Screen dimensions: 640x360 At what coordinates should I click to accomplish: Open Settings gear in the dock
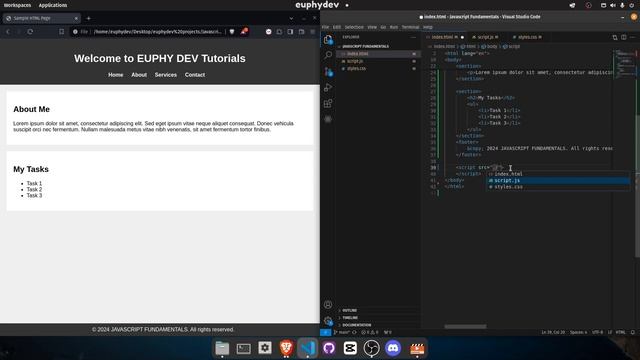[x=265, y=348]
